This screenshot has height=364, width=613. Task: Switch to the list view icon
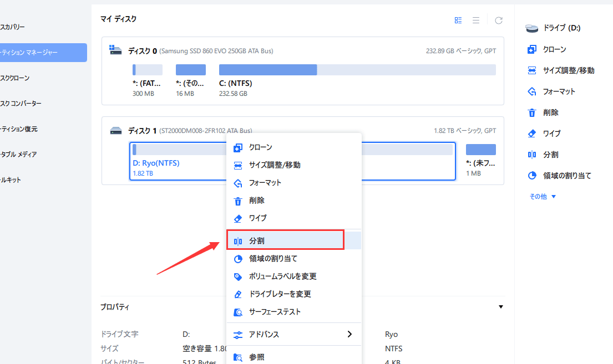click(476, 20)
